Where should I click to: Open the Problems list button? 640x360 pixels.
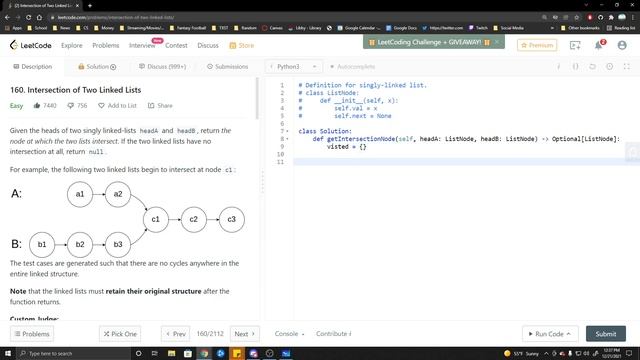32,334
